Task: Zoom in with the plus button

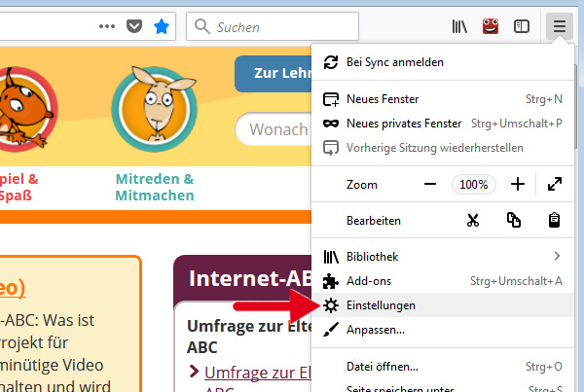Action: point(518,184)
